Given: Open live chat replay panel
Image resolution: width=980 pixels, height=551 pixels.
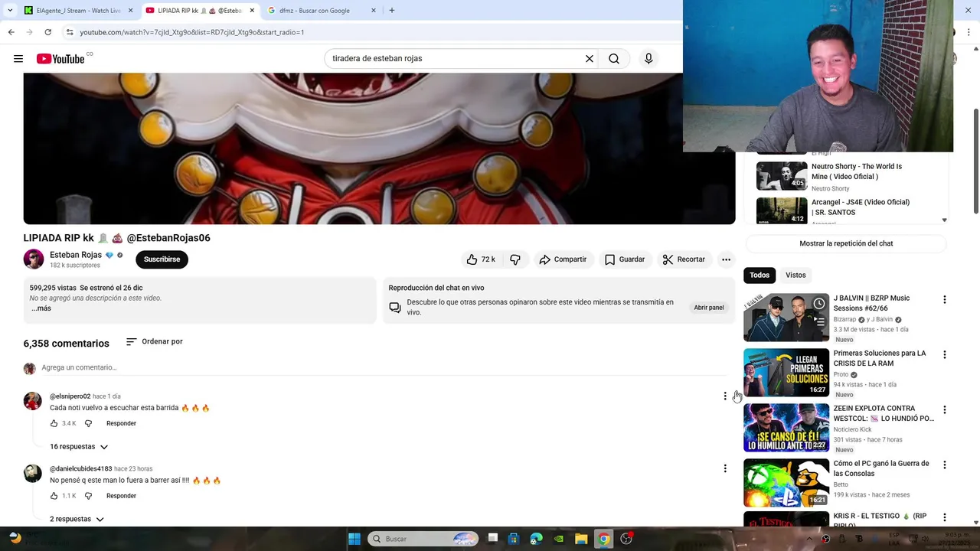Looking at the screenshot, I should click(708, 308).
